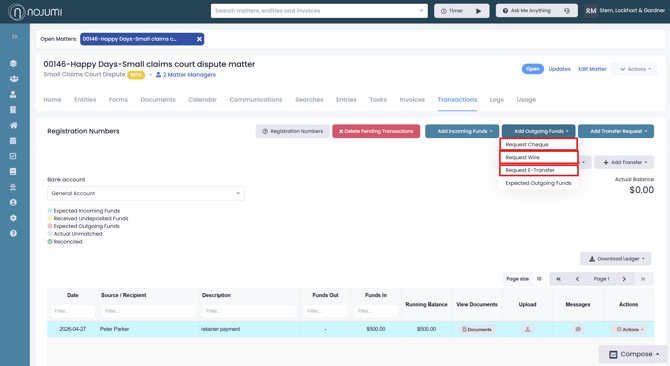This screenshot has height=366, width=670.
Task: Start the timer with the play icon
Action: coord(479,11)
